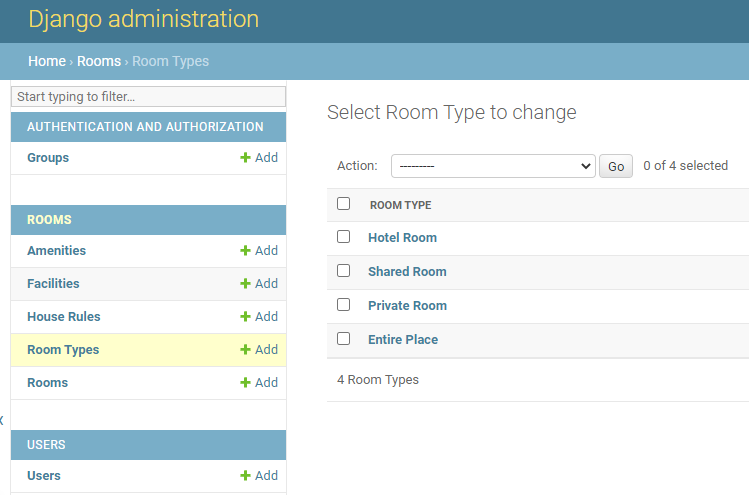Screen dimensions: 749x495
Task: Open the USERS section header link
Action: [46, 445]
